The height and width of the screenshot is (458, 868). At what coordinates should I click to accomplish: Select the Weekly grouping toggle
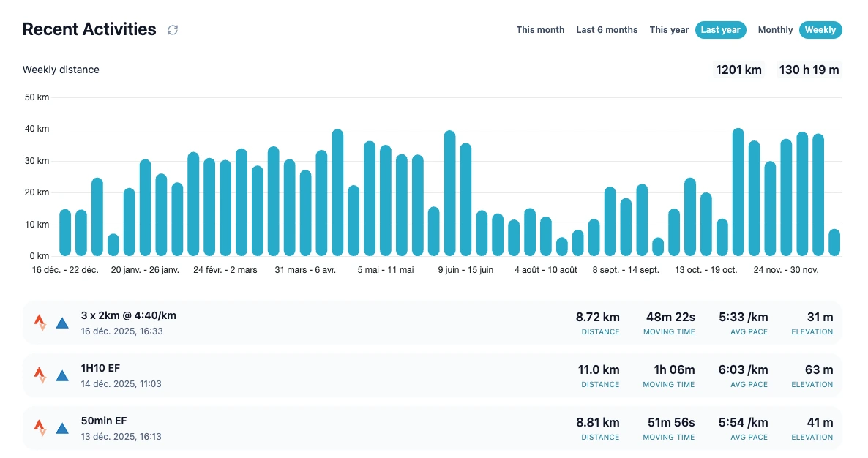click(x=820, y=30)
